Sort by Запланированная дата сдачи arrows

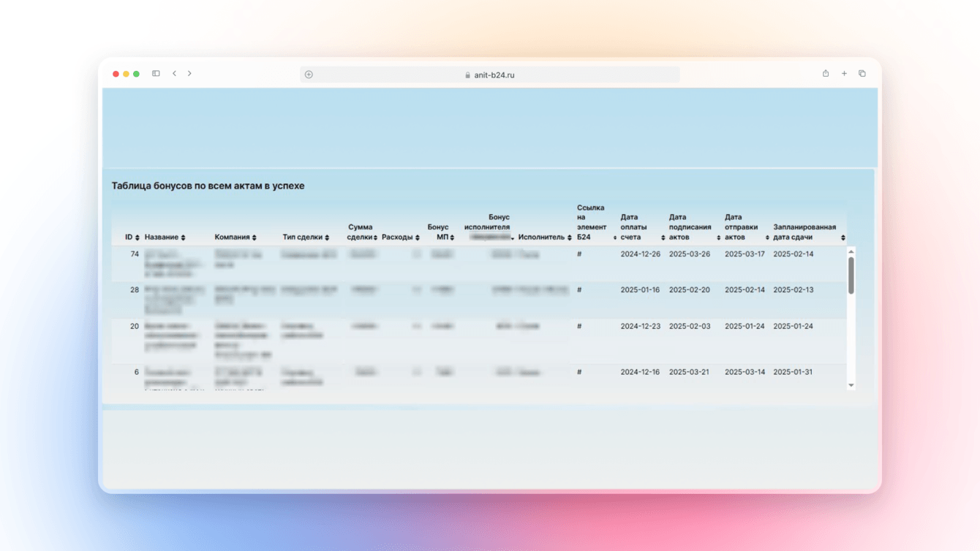click(x=843, y=237)
